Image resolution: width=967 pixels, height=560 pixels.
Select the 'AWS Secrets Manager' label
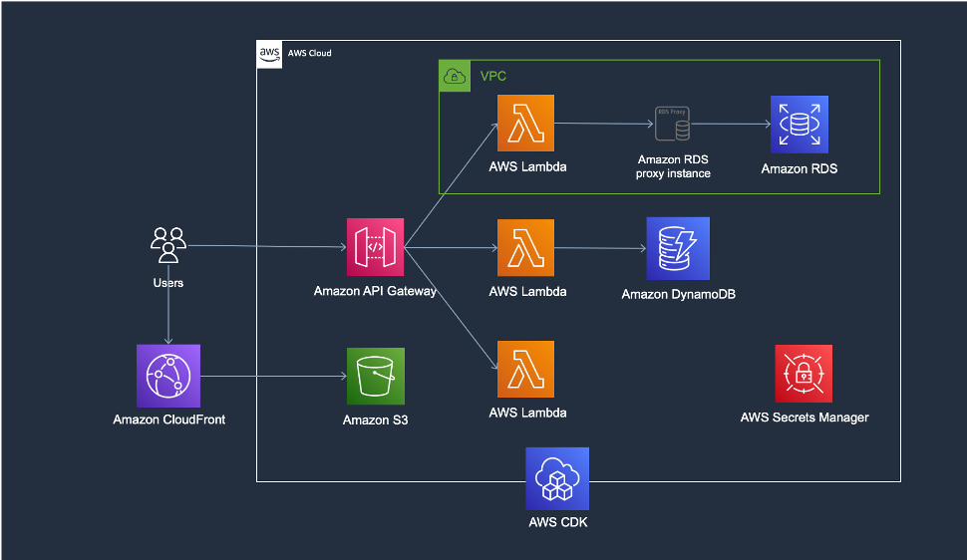pos(805,418)
